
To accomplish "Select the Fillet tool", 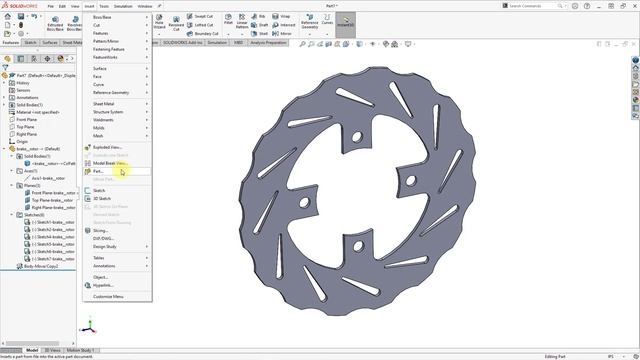I will (x=228, y=19).
